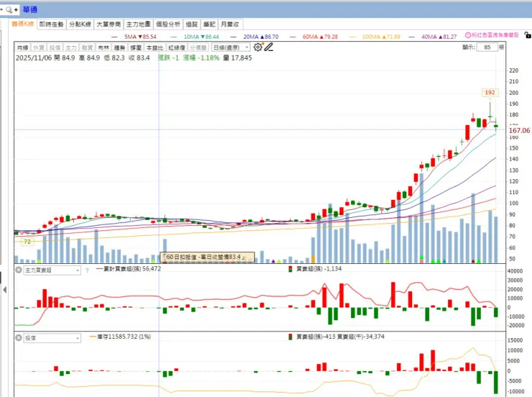Toggle the 本益比 overlay button

coord(155,47)
